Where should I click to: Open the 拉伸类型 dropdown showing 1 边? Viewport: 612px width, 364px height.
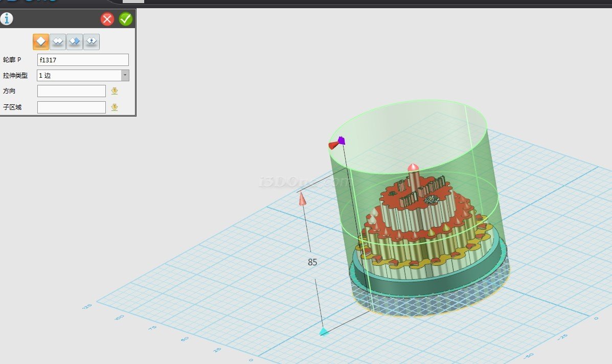(83, 76)
